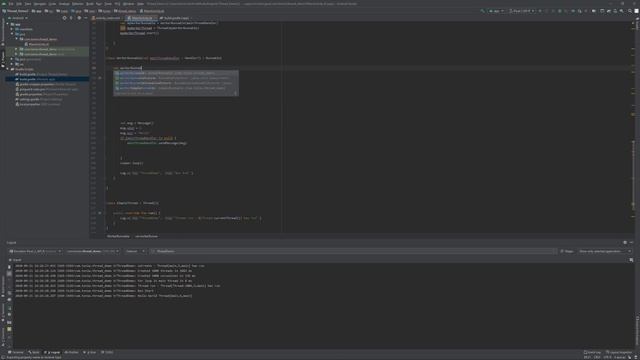Open the Navigate menu
The image size is (640, 360).
[40, 4]
